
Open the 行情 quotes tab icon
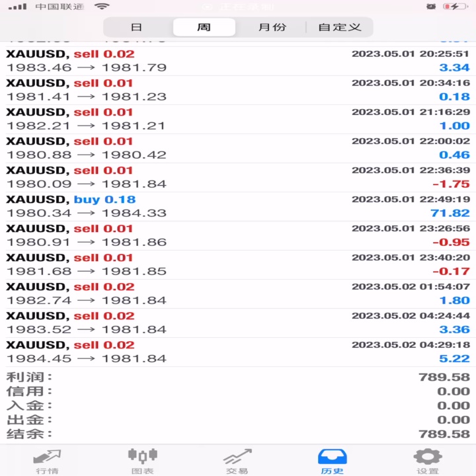click(x=47, y=457)
